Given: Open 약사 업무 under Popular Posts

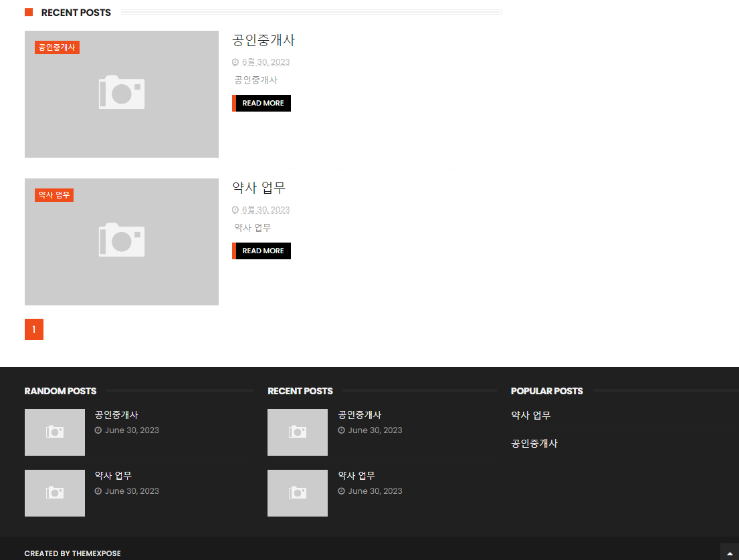Looking at the screenshot, I should click(531, 416).
